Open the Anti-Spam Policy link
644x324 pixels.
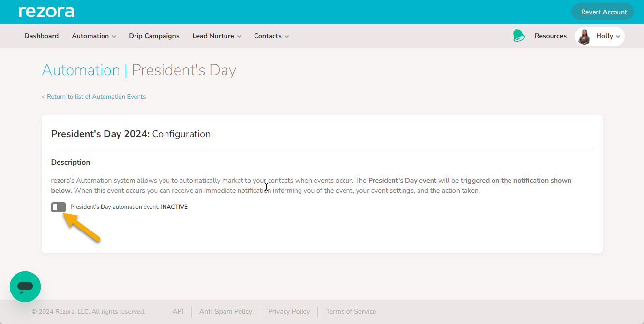[x=225, y=312]
